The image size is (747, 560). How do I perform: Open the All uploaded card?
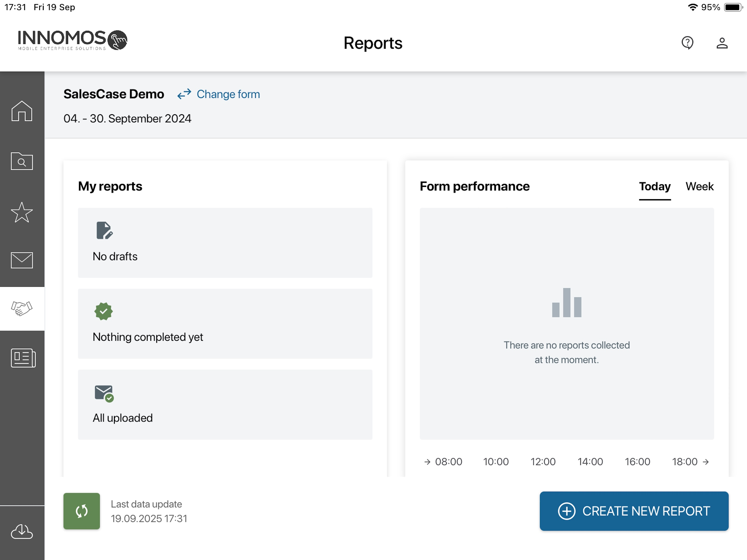[x=225, y=405]
